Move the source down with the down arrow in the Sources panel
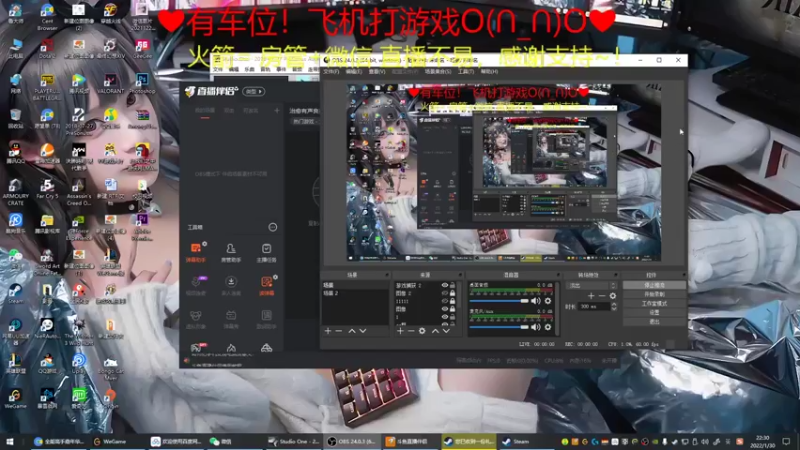This screenshot has width=800, height=450. coord(446,331)
